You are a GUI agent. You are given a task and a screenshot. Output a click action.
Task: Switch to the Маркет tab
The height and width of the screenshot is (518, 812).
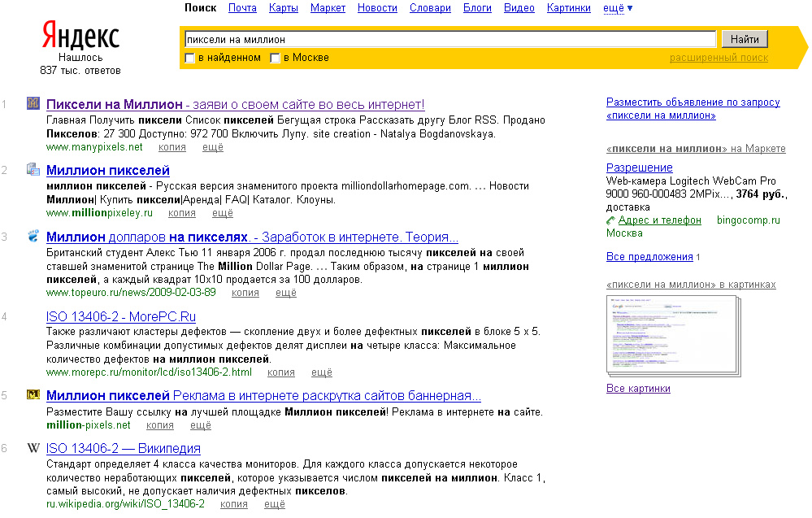coord(328,8)
